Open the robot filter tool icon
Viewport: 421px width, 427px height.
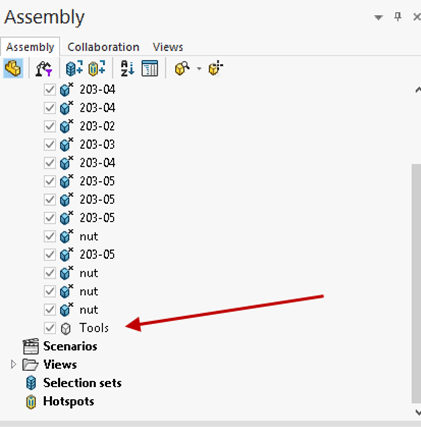click(44, 68)
